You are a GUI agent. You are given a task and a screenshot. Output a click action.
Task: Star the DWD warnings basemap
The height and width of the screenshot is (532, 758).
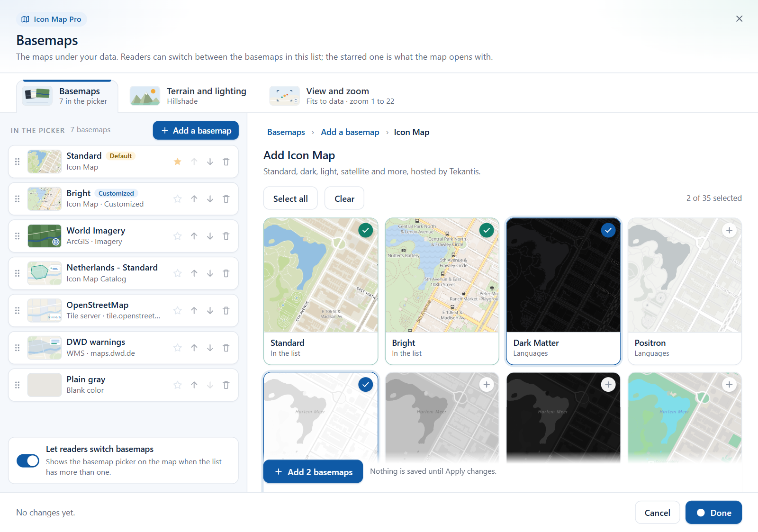coord(178,348)
